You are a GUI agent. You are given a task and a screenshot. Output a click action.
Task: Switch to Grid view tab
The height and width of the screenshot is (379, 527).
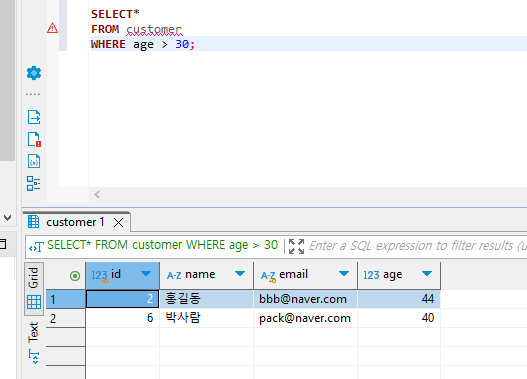[34, 289]
